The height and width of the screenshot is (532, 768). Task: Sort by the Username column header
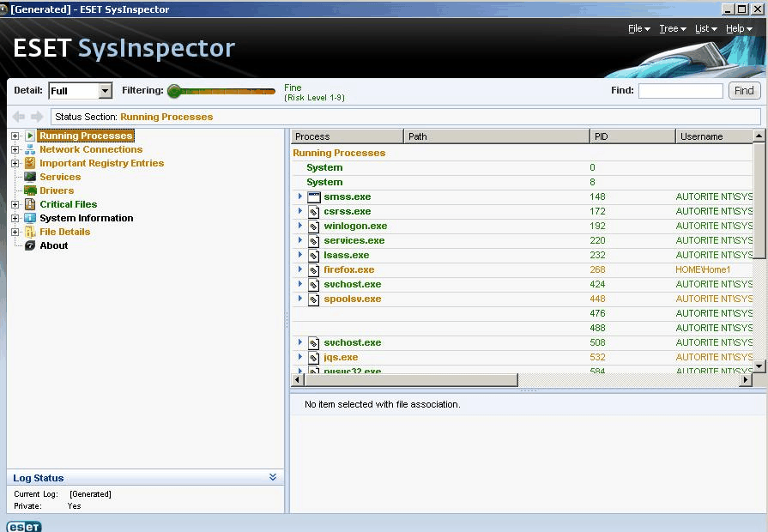(x=714, y=136)
